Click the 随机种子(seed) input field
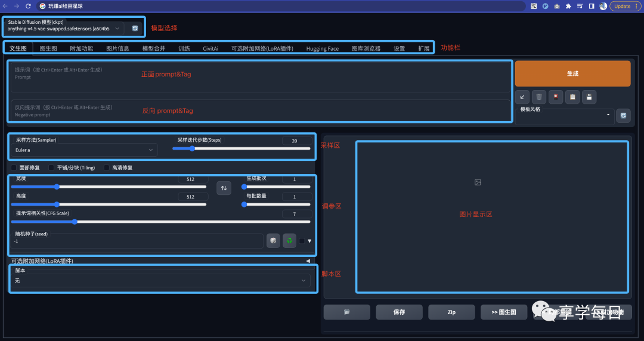Image resolution: width=644 pixels, height=341 pixels. pos(137,241)
